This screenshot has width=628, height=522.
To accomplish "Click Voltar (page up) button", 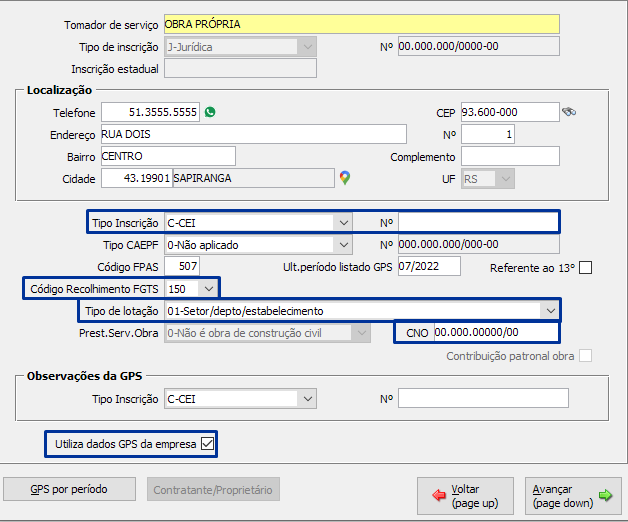I will (x=465, y=496).
